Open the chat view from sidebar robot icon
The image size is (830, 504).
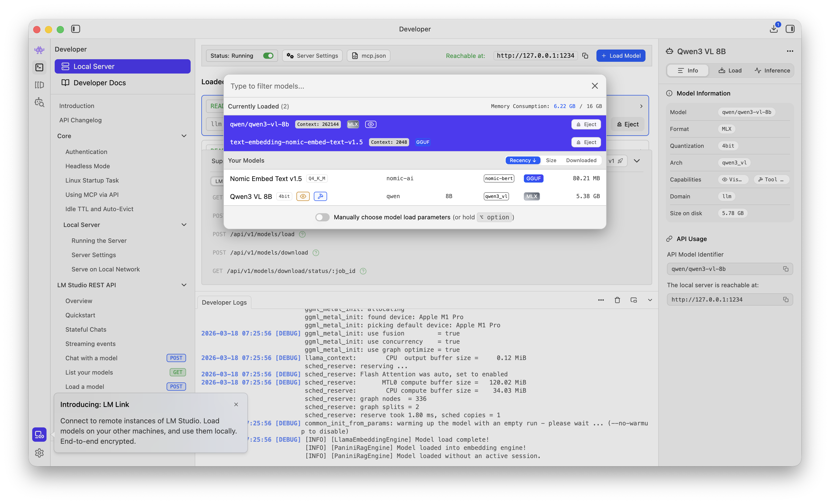pos(39,50)
